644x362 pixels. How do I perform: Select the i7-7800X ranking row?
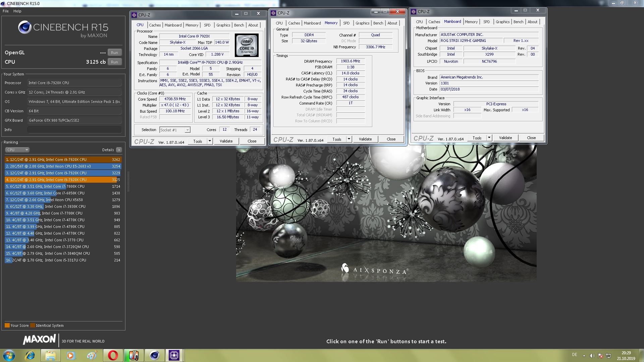(x=63, y=186)
